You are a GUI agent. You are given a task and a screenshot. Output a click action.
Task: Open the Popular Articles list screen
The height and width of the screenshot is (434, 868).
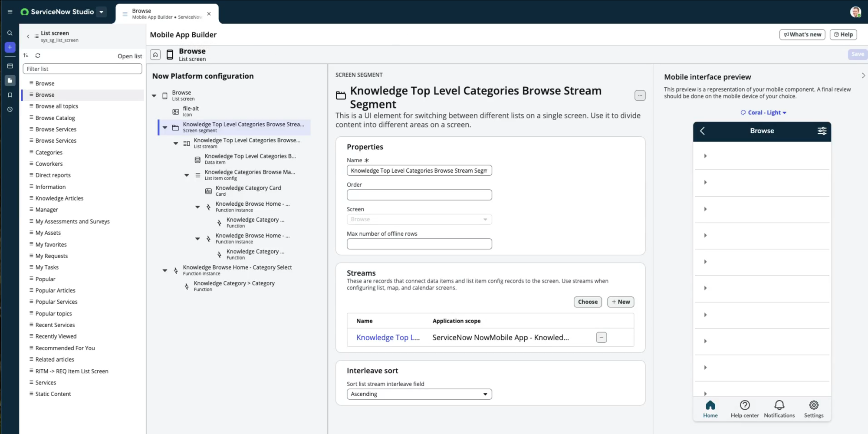pos(56,291)
